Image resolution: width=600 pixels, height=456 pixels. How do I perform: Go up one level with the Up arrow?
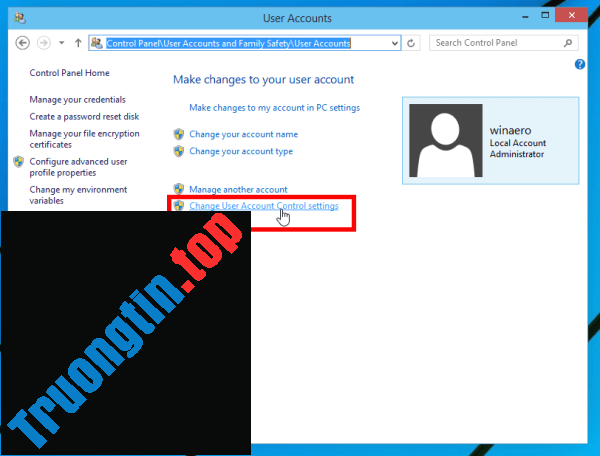[x=78, y=43]
